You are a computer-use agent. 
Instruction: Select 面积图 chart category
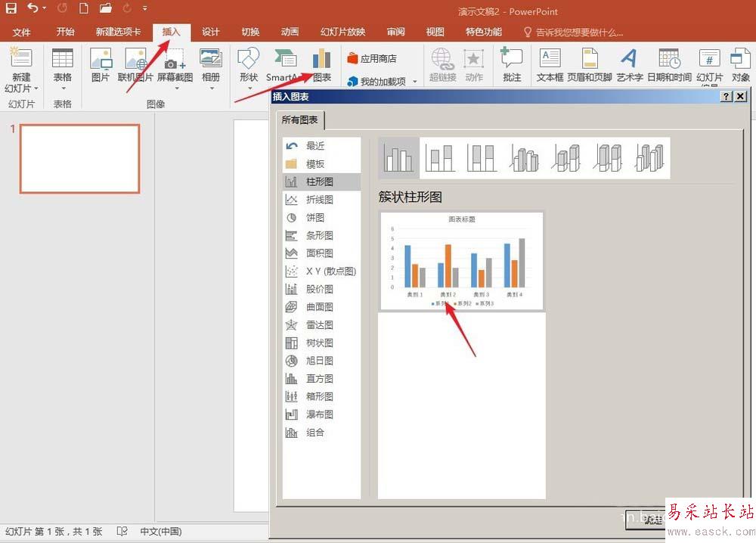pyautogui.click(x=320, y=253)
